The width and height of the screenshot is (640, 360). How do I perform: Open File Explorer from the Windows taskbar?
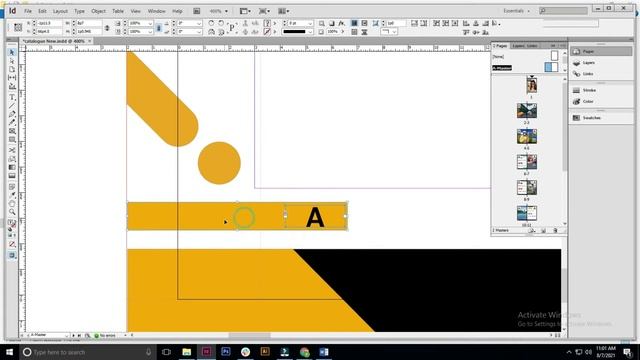pos(187,352)
